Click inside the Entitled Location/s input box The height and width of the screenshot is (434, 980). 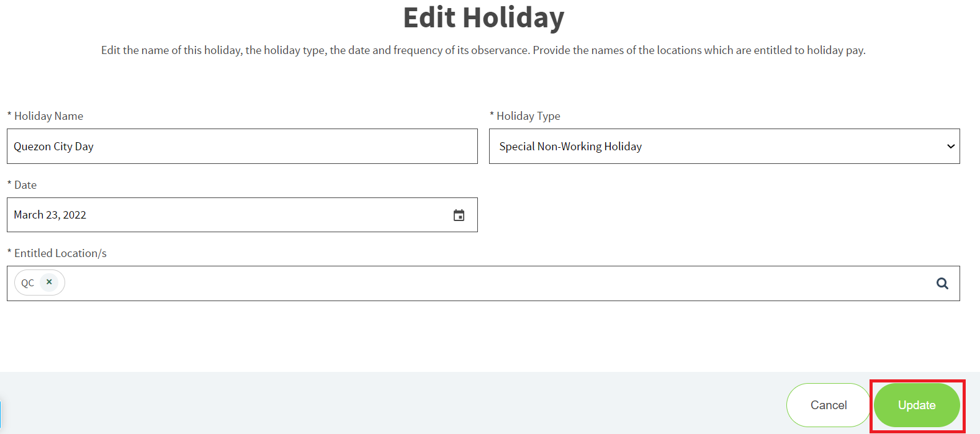click(x=483, y=284)
